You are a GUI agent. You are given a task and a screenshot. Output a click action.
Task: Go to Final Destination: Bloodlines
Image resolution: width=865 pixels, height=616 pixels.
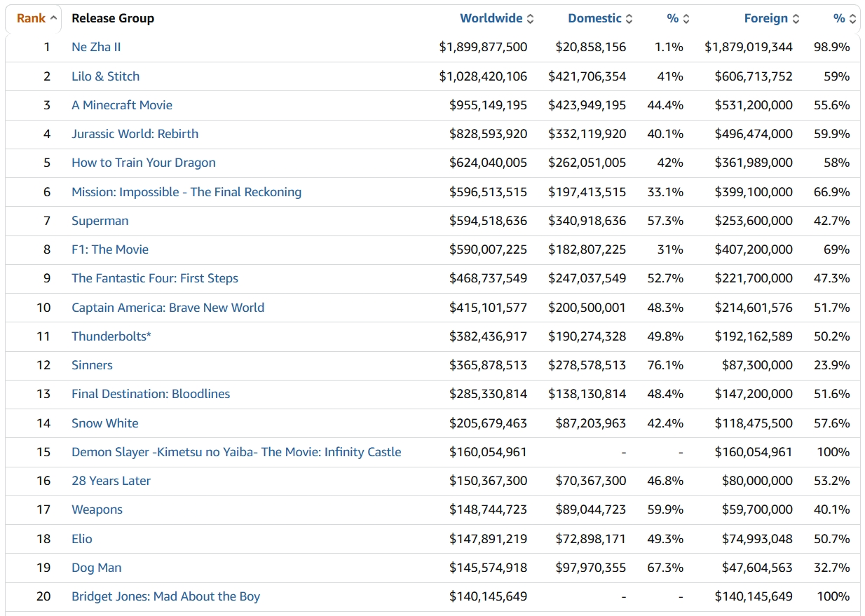tap(151, 394)
